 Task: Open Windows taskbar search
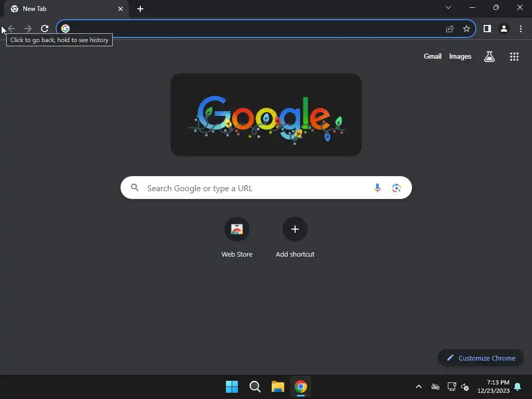255,387
